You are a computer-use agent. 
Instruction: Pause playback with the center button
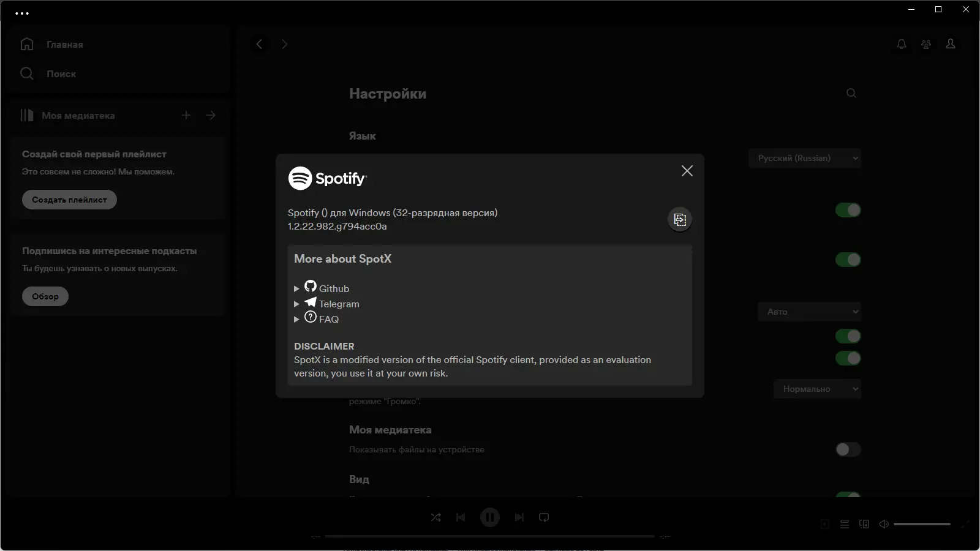(490, 517)
